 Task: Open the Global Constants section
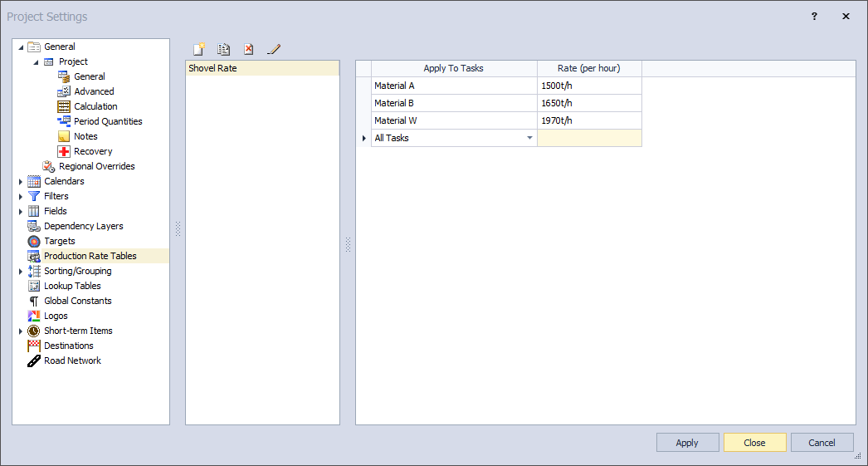coord(77,301)
